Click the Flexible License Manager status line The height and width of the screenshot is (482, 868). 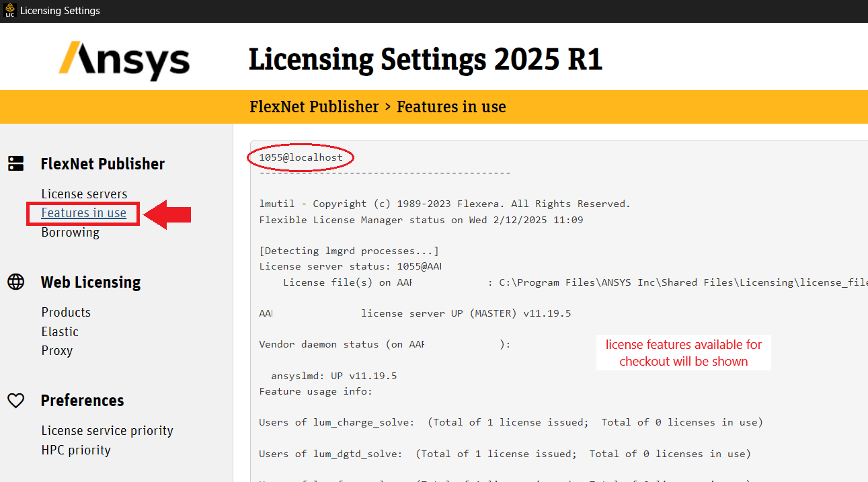pyautogui.click(x=421, y=219)
